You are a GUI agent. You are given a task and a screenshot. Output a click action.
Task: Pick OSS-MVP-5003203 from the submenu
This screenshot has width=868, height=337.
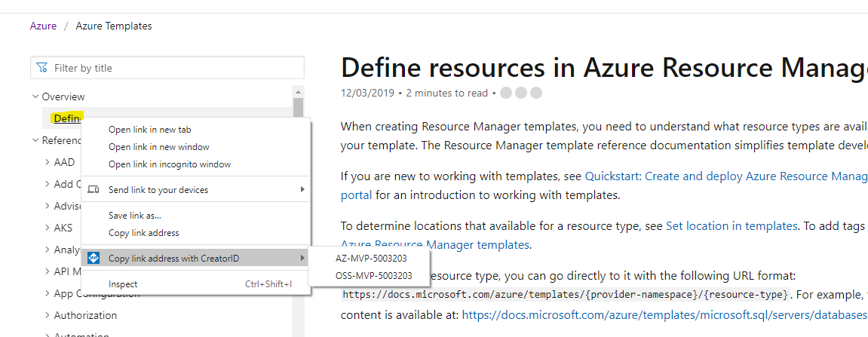click(373, 275)
